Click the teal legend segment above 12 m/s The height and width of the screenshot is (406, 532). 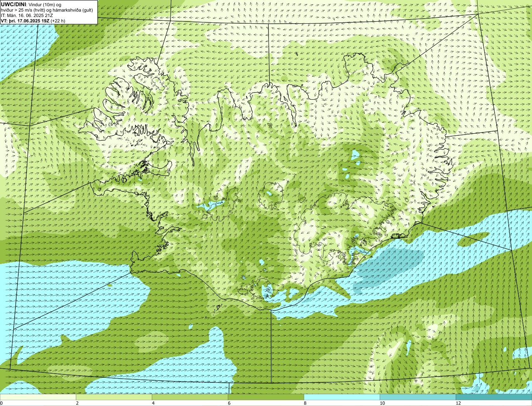tap(494, 397)
